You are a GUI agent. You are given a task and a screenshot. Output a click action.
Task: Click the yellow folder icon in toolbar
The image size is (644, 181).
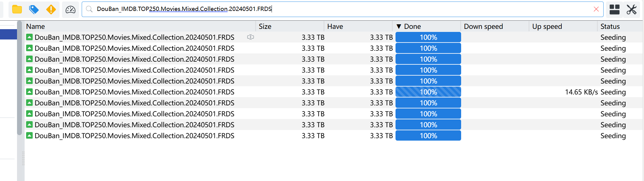click(17, 9)
